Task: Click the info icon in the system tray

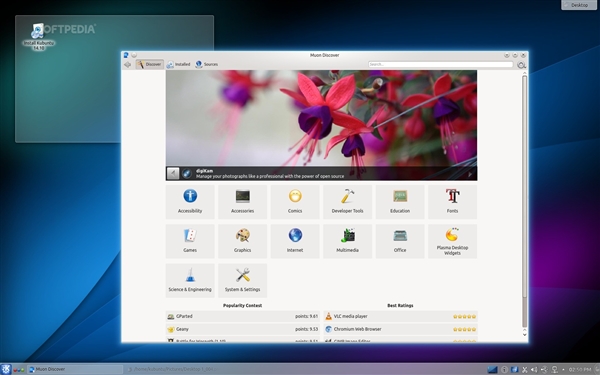Action: (x=504, y=370)
